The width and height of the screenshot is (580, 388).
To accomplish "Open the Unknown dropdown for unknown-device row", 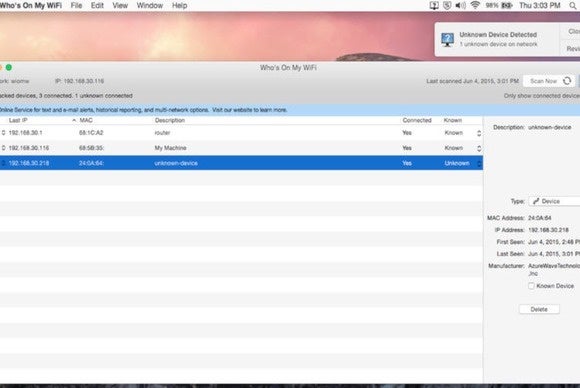I will [x=479, y=163].
